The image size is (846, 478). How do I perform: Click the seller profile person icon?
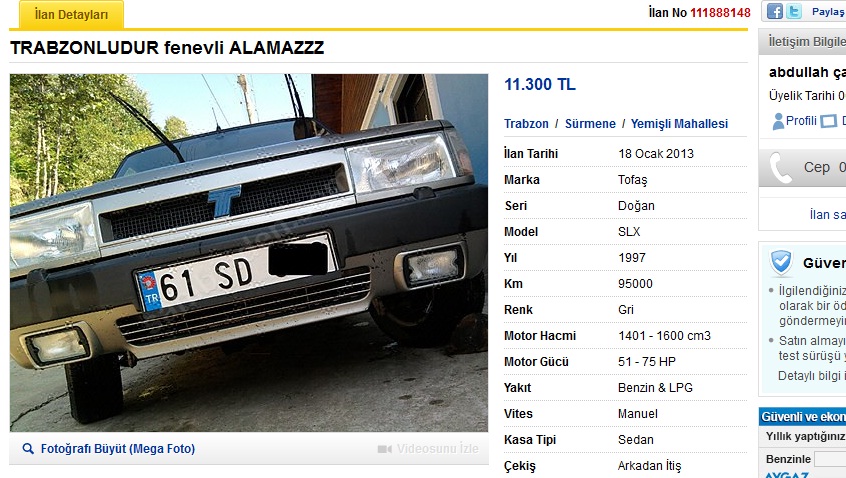(778, 121)
